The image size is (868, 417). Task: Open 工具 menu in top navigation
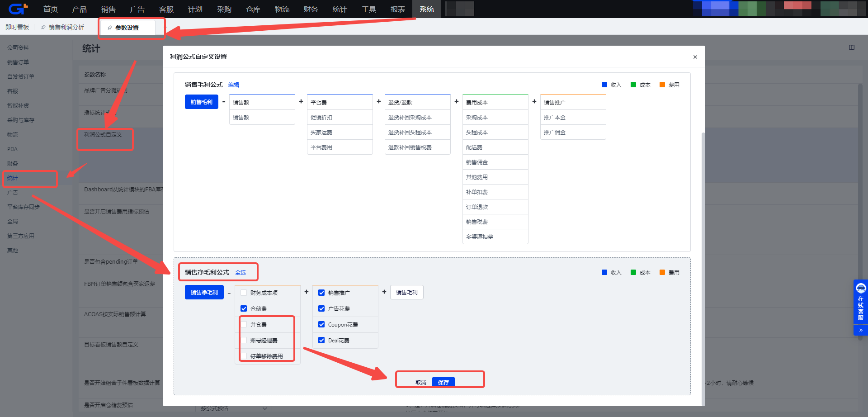pyautogui.click(x=369, y=9)
